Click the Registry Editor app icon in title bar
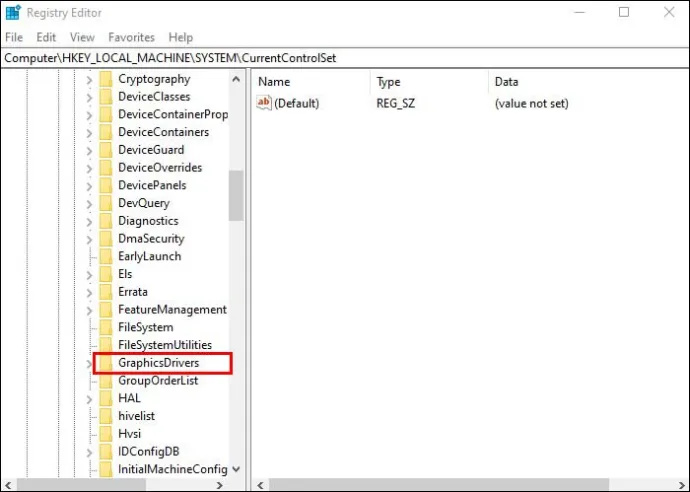The width and height of the screenshot is (690, 492). 13,12
